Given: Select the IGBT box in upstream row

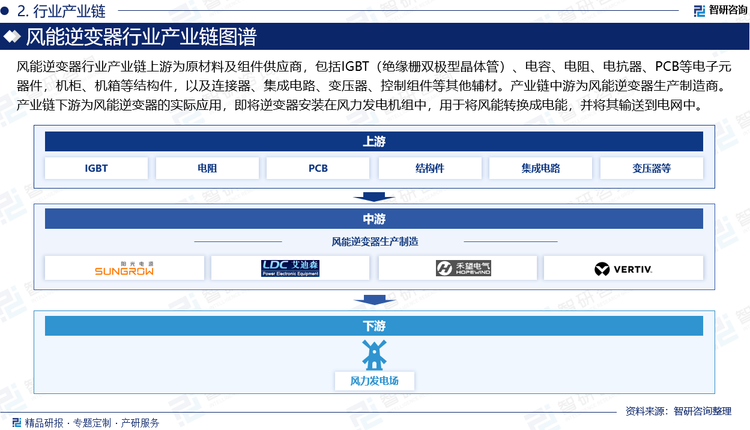Looking at the screenshot, I should coord(96,168).
